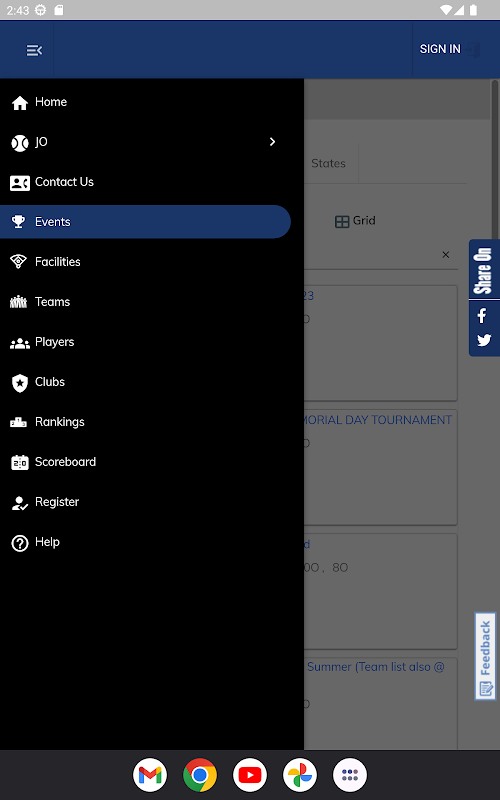Click the Contact Us card icon

point(19,183)
